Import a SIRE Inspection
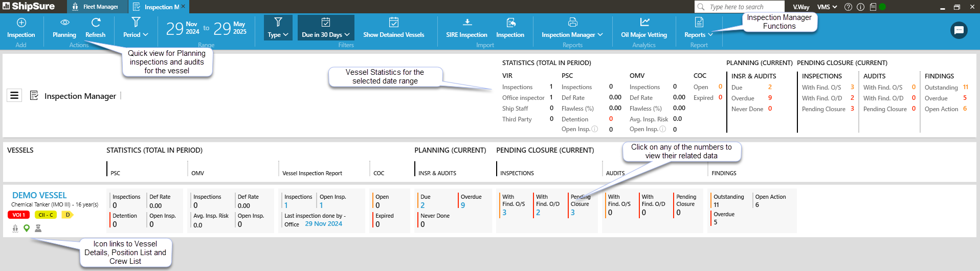This screenshot has height=271, width=980. pos(466,28)
